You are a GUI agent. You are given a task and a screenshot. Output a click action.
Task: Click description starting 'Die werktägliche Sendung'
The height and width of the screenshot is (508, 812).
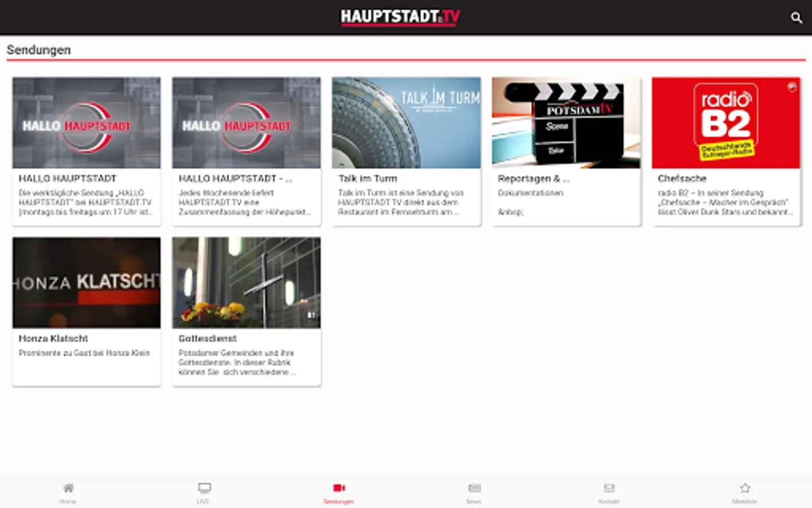tap(86, 202)
